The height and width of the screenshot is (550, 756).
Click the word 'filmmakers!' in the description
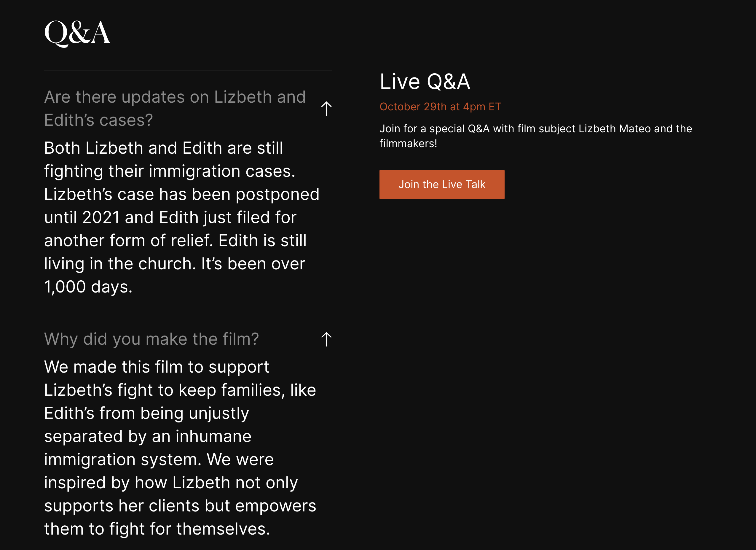[x=408, y=143]
